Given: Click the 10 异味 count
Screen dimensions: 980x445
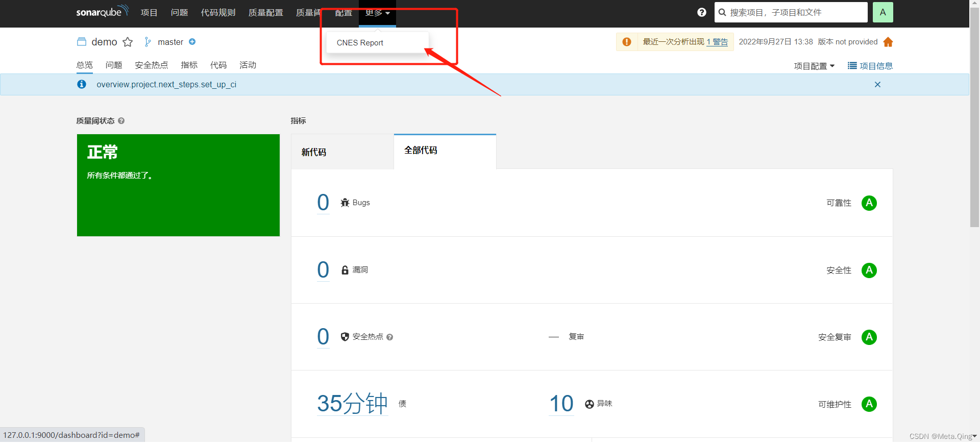Looking at the screenshot, I should coord(561,404).
